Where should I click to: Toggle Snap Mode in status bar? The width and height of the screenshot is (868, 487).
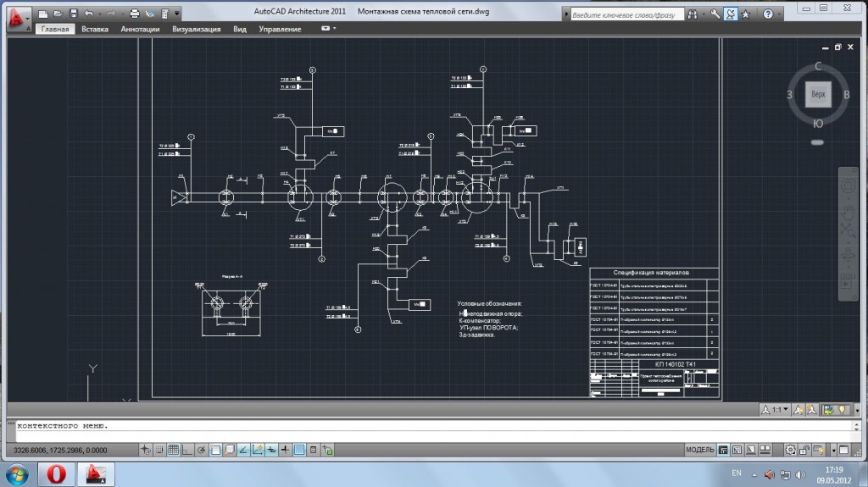coord(159,450)
